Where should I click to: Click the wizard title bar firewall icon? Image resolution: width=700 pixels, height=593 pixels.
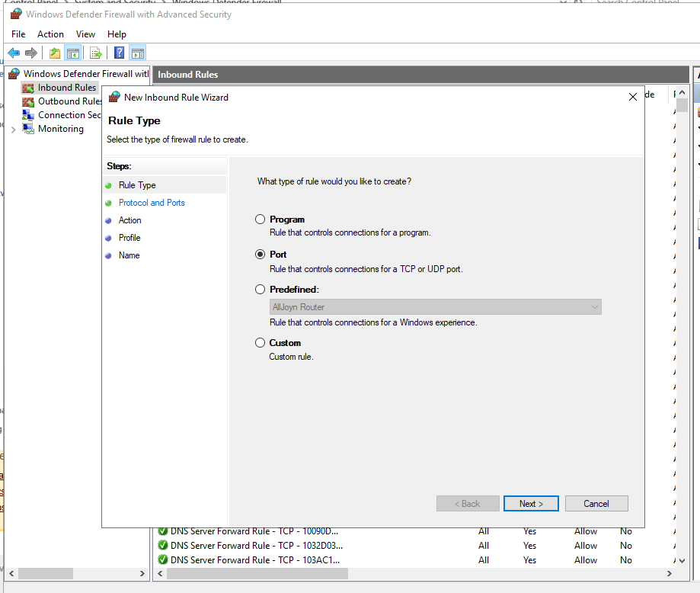click(115, 97)
